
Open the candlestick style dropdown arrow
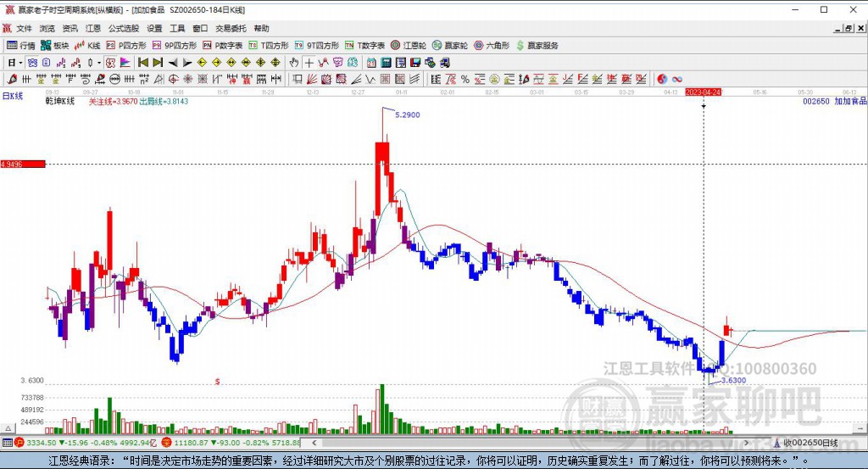coord(99,62)
